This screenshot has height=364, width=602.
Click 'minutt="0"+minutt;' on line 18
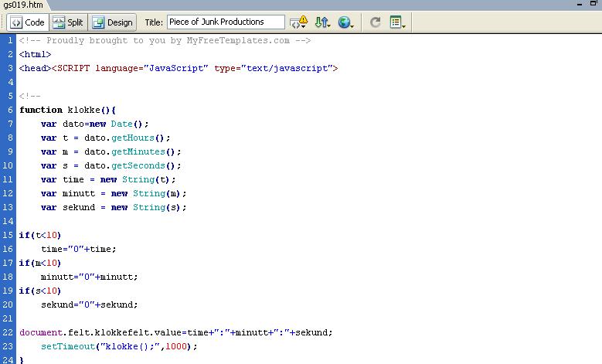(x=89, y=277)
